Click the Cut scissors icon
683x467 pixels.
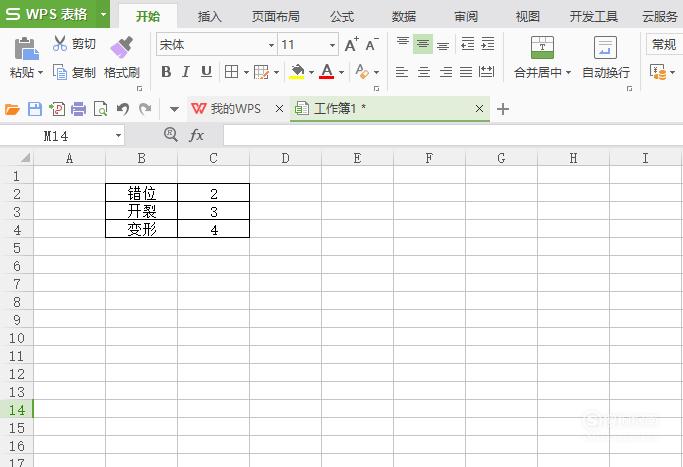click(x=60, y=44)
